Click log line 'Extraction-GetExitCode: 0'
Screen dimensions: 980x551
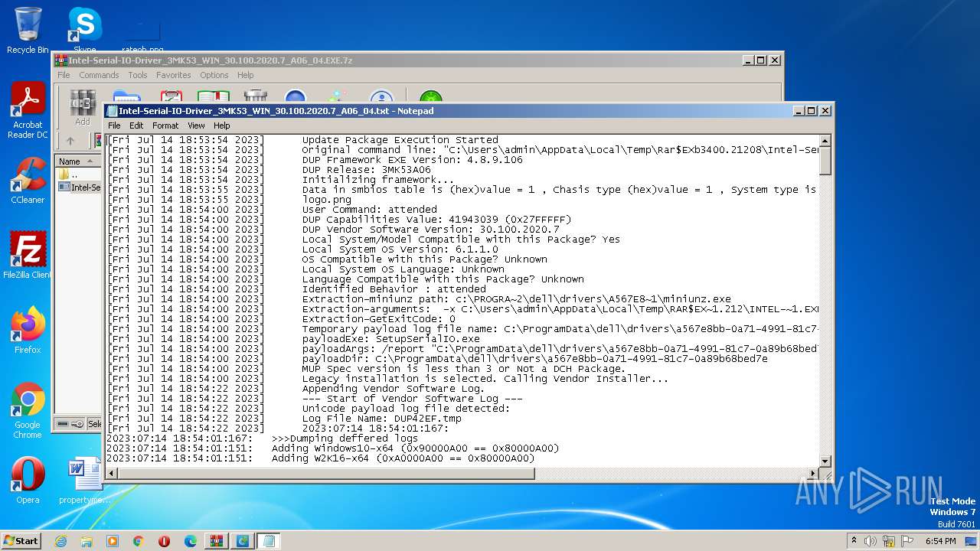(x=378, y=319)
